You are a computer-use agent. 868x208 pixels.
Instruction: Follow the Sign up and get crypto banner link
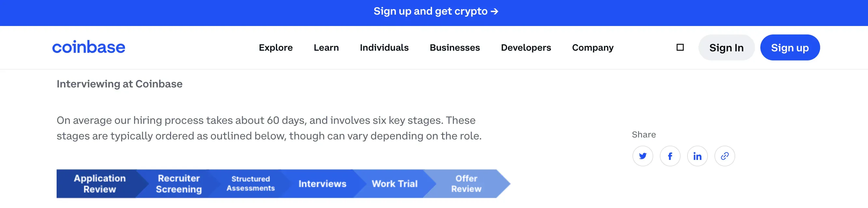coord(435,11)
